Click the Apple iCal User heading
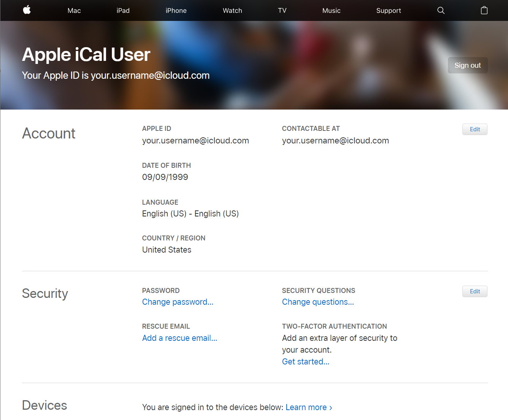 click(86, 54)
